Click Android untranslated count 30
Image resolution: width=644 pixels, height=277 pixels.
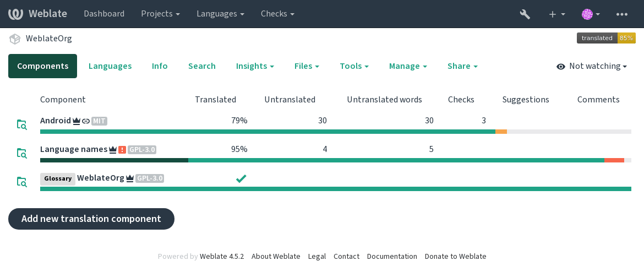coord(323,121)
